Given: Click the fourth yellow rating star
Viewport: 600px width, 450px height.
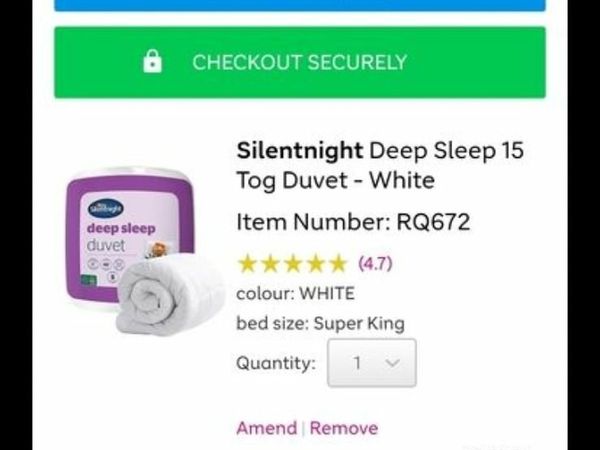Looking at the screenshot, I should (x=315, y=264).
